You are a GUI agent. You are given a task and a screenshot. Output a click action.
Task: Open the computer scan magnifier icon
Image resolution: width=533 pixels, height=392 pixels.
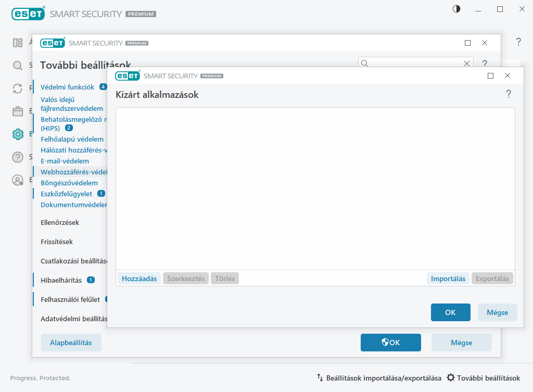(x=18, y=66)
